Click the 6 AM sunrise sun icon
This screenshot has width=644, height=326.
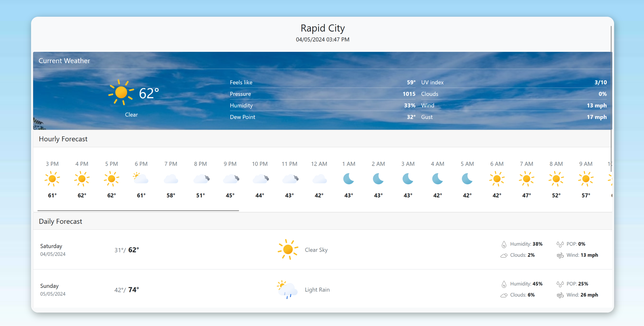click(497, 179)
